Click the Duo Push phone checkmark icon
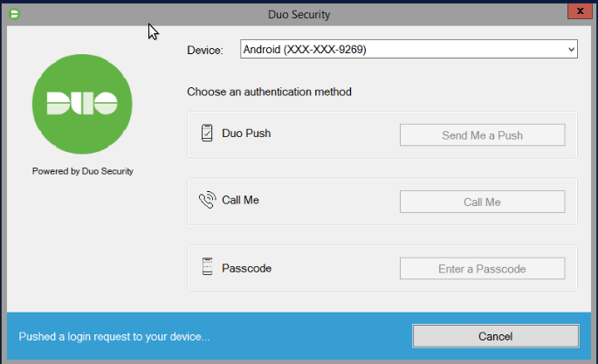This screenshot has height=364, width=598. click(x=207, y=133)
